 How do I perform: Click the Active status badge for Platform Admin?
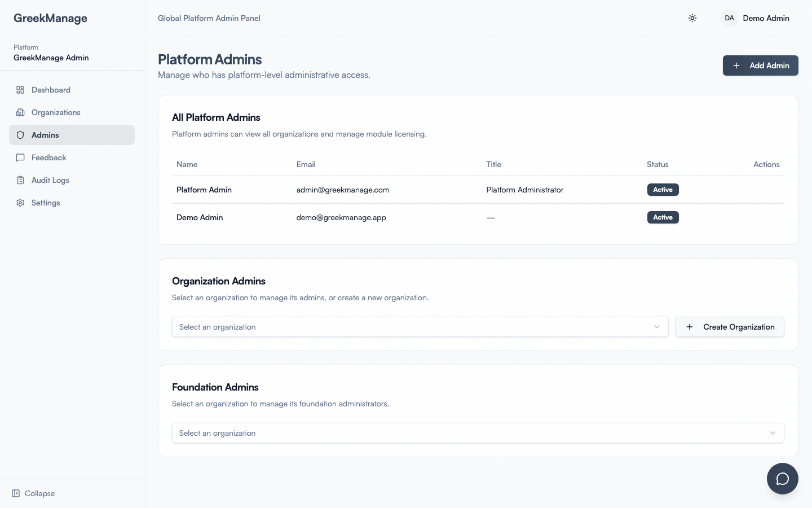(663, 190)
